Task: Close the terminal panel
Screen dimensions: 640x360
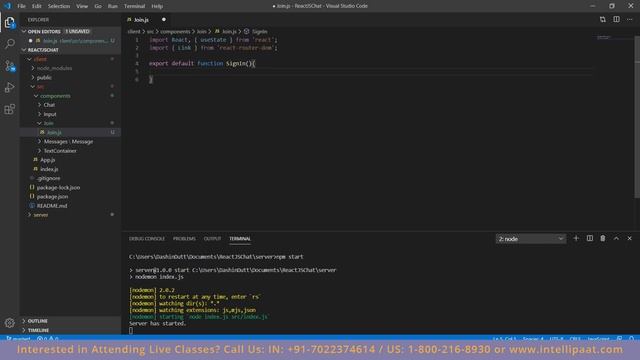Action: 629,238
